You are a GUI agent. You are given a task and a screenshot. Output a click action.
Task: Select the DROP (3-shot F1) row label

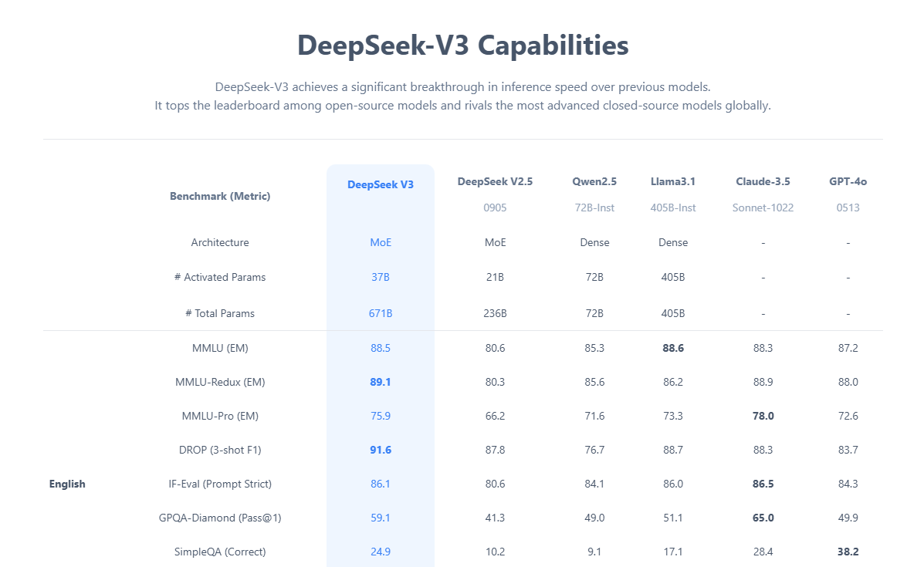pos(220,450)
